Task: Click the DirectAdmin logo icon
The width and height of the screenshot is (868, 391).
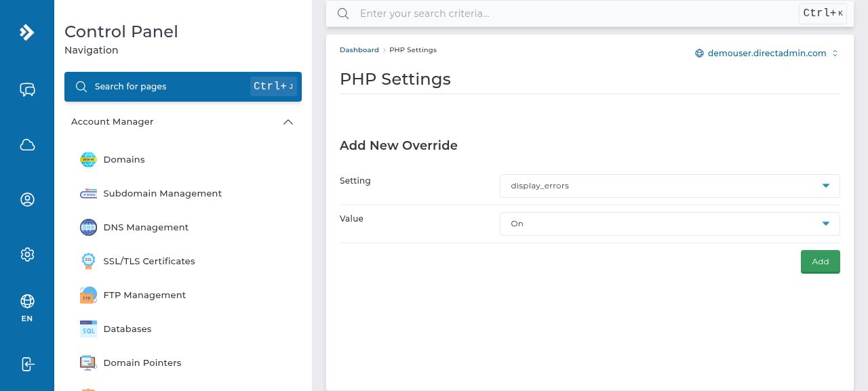Action: coord(27,32)
